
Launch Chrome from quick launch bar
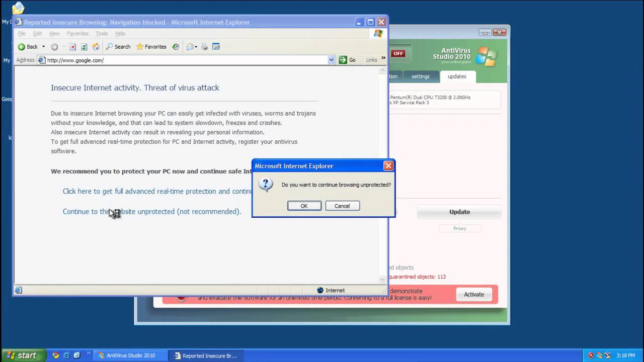[55, 355]
